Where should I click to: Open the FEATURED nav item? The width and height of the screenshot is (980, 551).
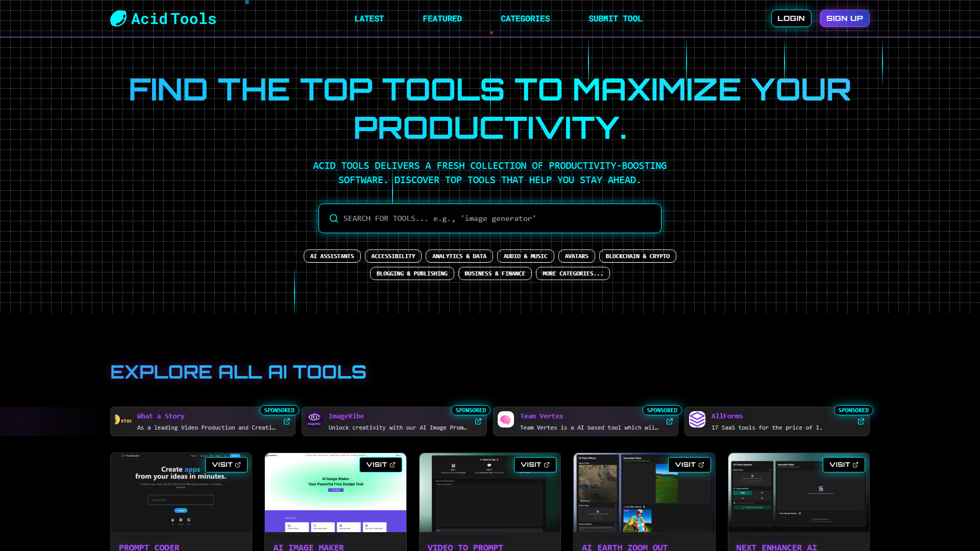(x=442, y=19)
